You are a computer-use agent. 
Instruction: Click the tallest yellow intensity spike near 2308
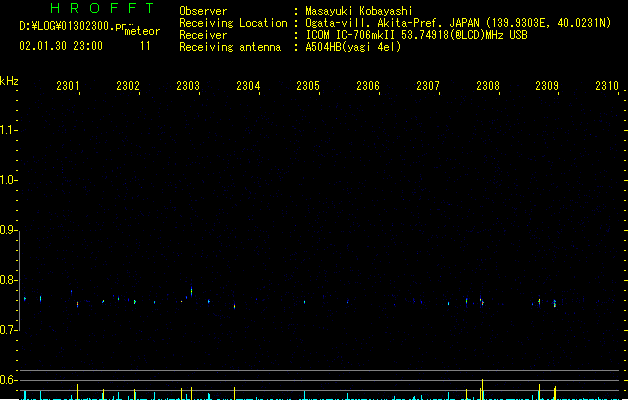point(482,389)
